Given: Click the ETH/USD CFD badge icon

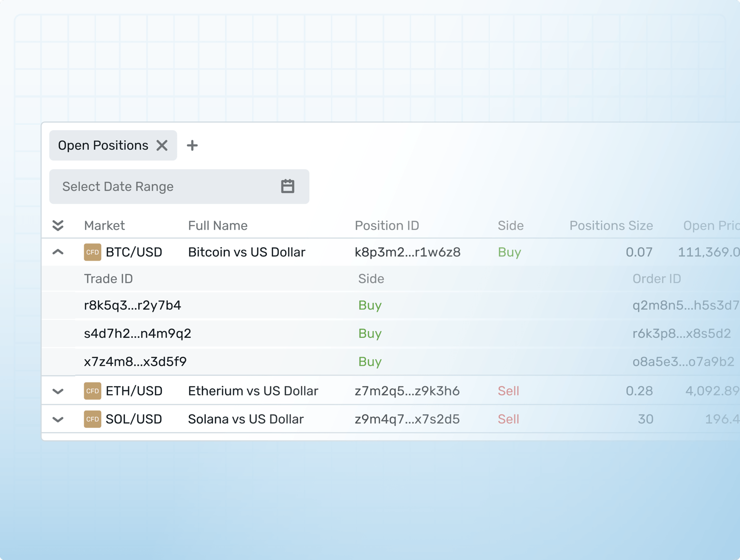Looking at the screenshot, I should pos(92,391).
